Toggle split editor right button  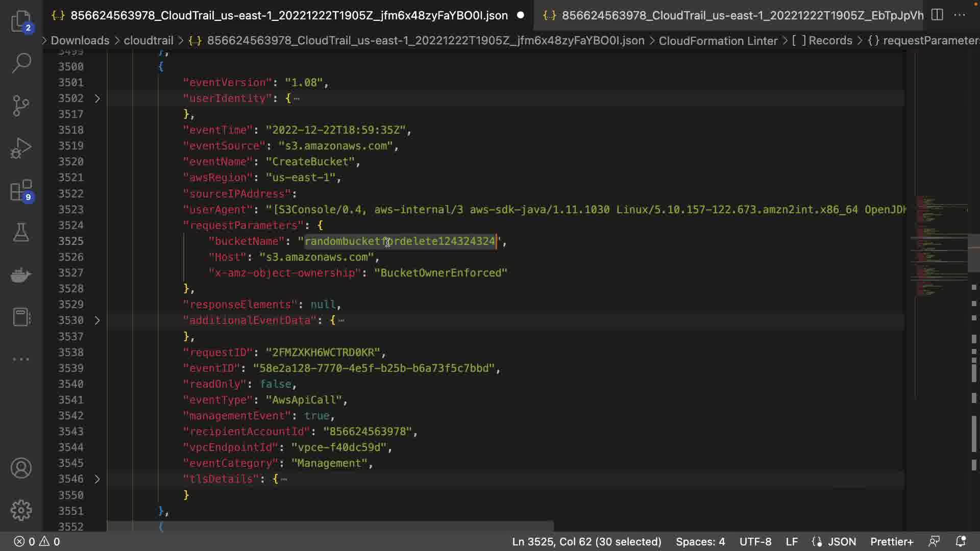coord(937,15)
